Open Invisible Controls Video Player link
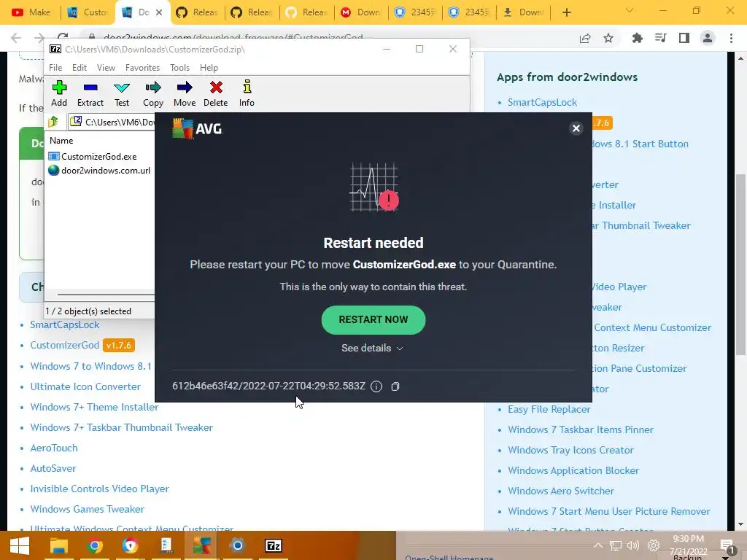This screenshot has width=747, height=560. click(99, 489)
